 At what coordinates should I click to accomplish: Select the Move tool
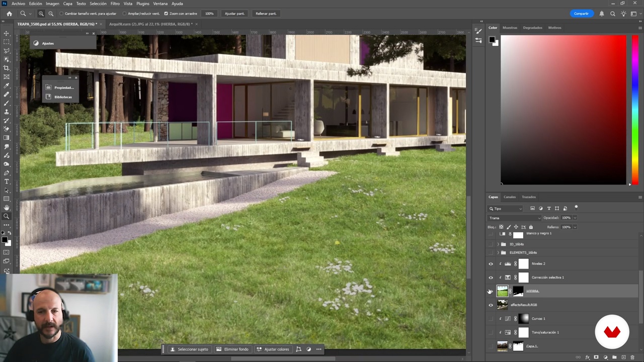point(7,33)
